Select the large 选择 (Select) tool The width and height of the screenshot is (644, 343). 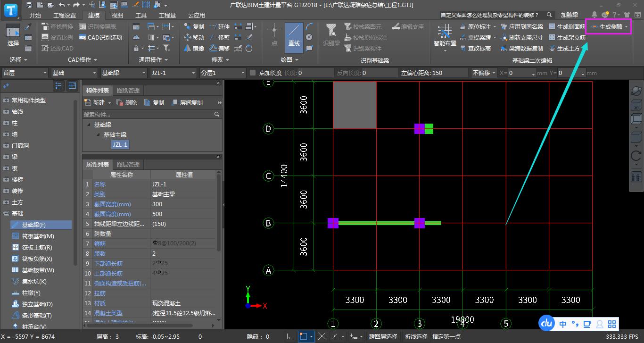click(x=13, y=35)
